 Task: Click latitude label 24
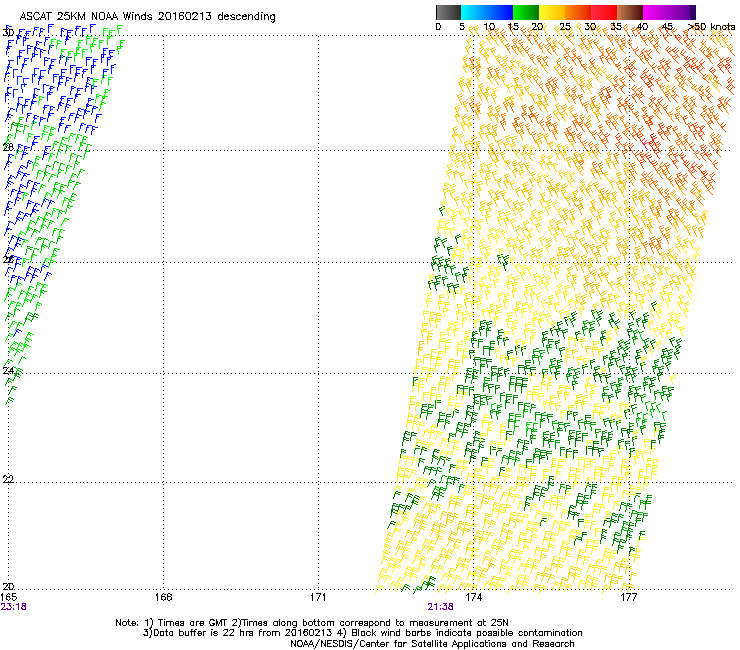[8, 371]
